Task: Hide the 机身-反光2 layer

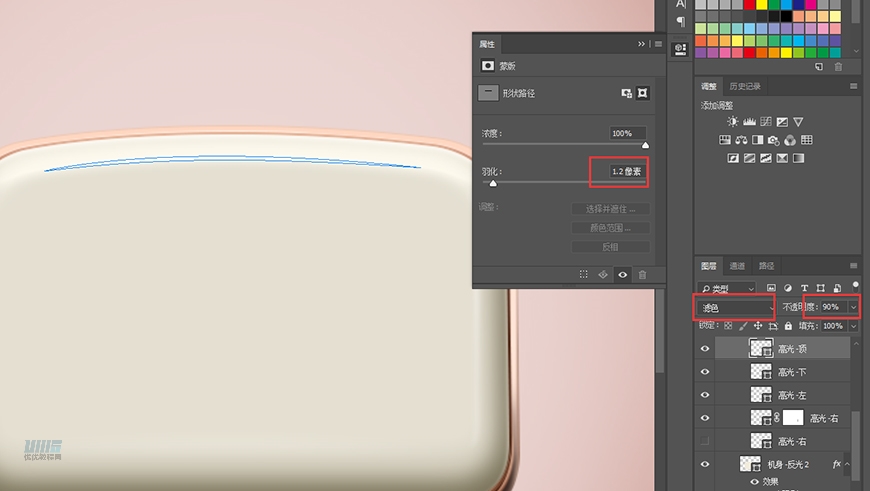Action: 705,464
